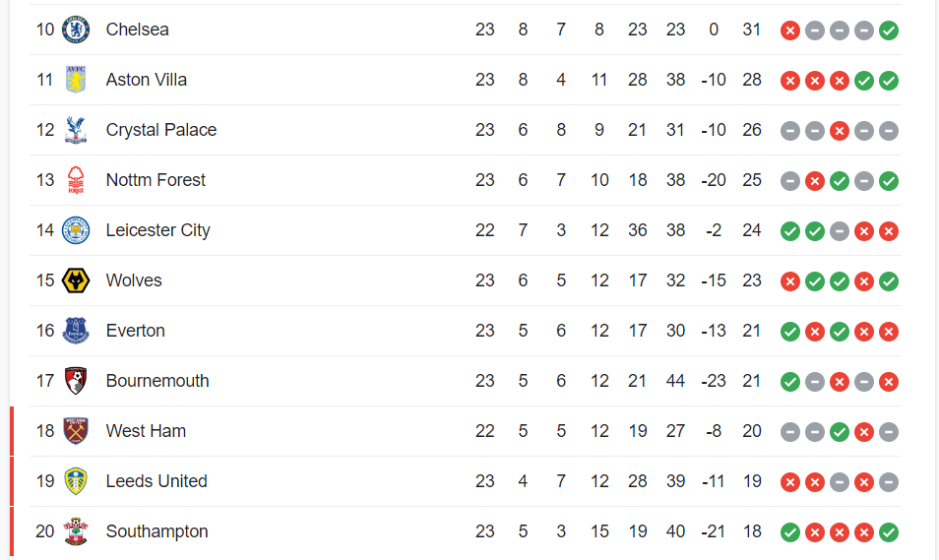
Task: Click the Leeds United club crest
Action: pos(76,481)
